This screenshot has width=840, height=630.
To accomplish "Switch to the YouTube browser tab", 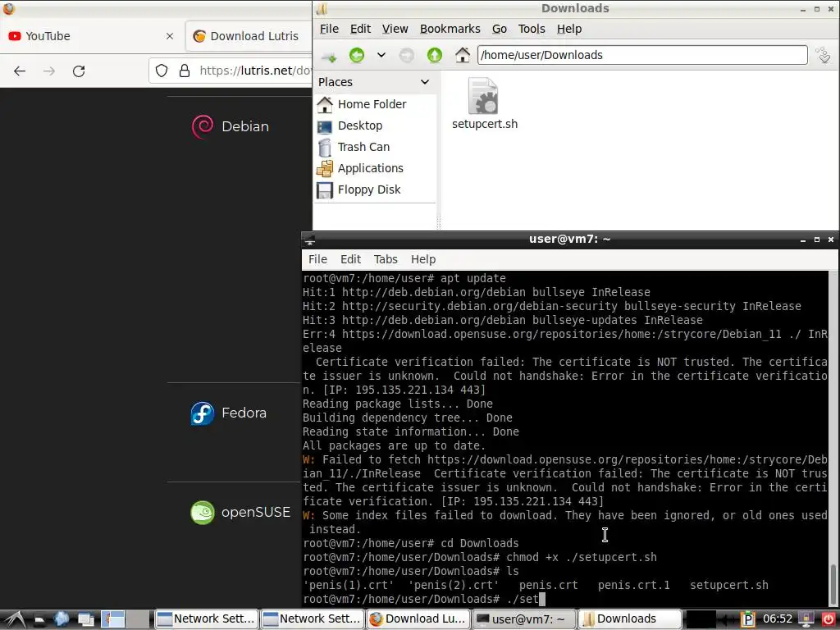I will 91,36.
